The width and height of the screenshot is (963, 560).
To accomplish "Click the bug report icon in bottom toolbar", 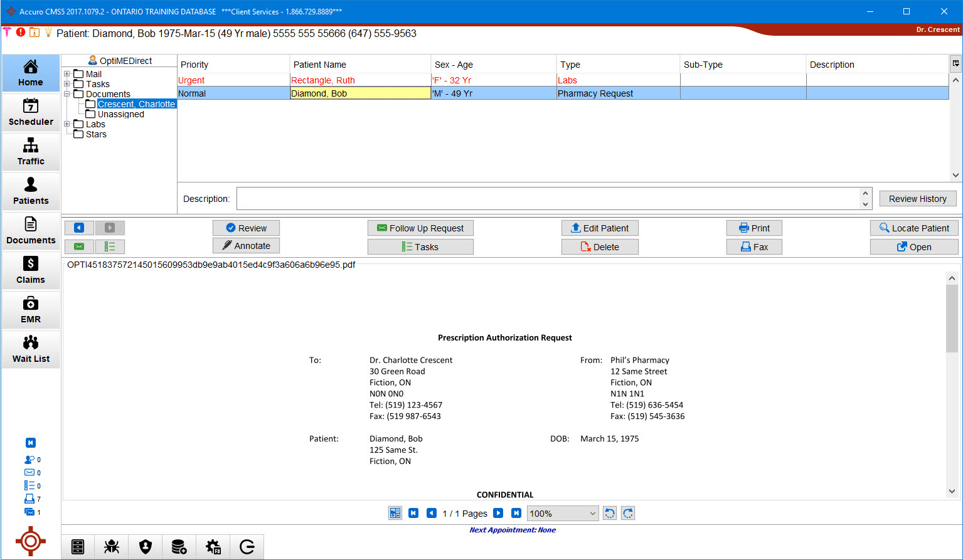I will pos(112,547).
